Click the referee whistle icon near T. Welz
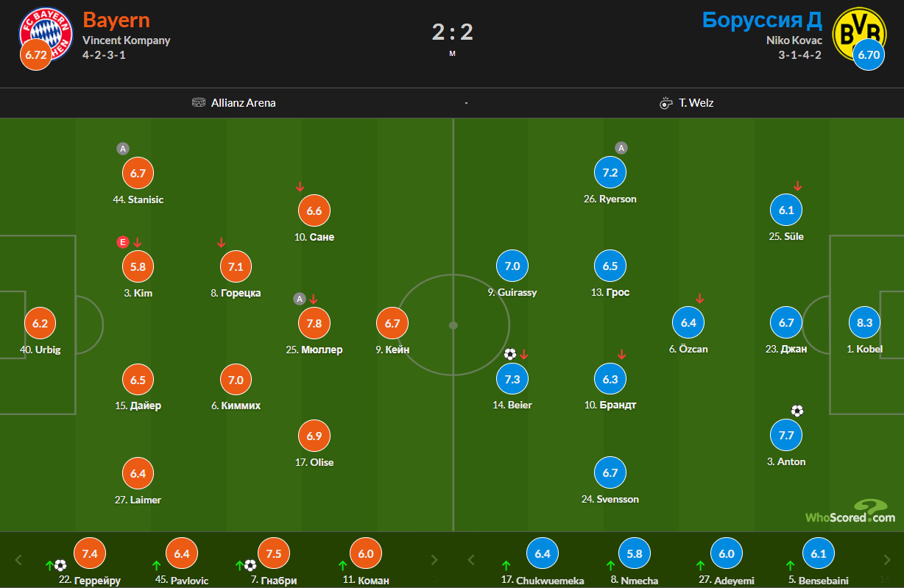This screenshot has width=904, height=588. tap(666, 103)
